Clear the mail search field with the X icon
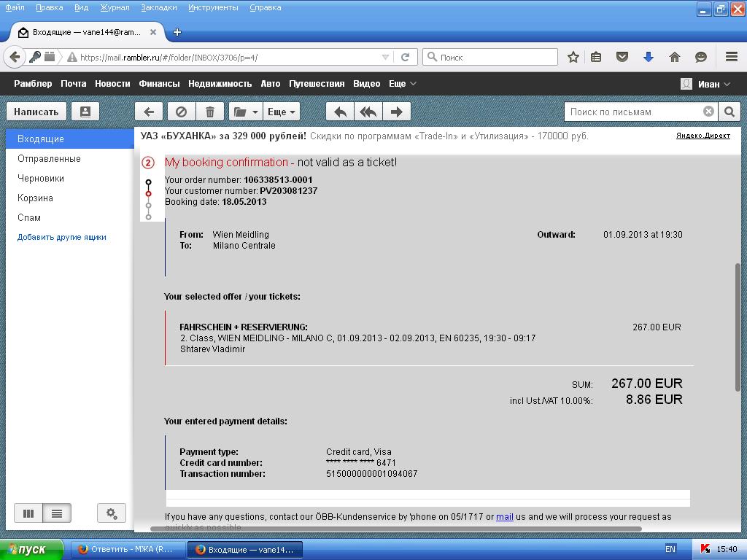 708,112
